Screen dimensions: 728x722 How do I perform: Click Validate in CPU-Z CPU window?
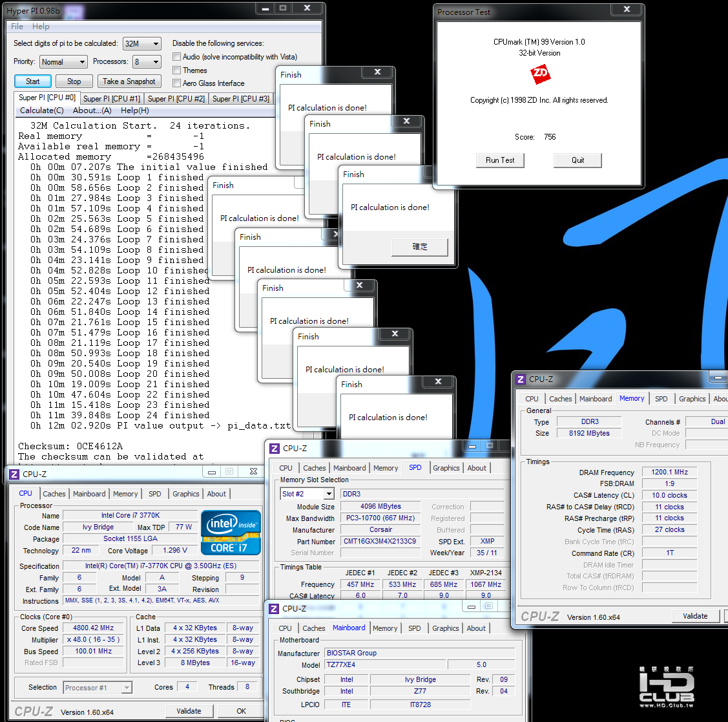pyautogui.click(x=189, y=711)
